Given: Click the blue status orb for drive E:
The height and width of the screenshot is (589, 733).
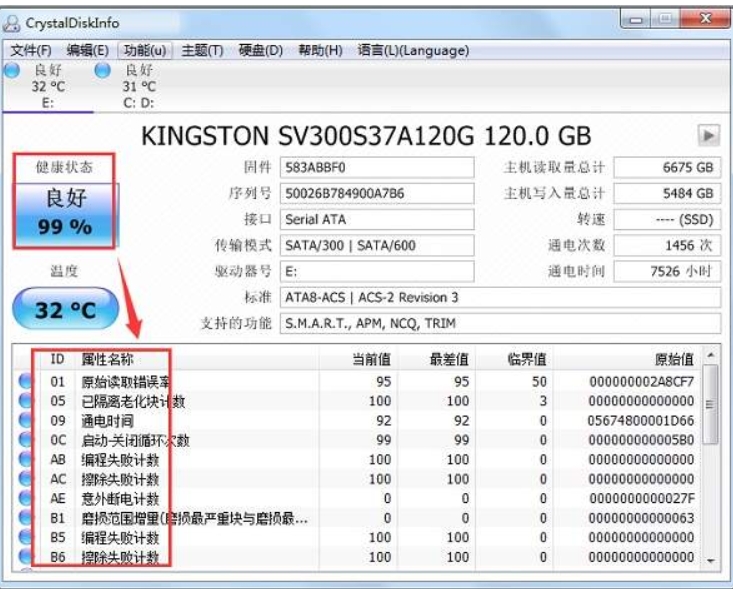Looking at the screenshot, I should pos(12,71).
